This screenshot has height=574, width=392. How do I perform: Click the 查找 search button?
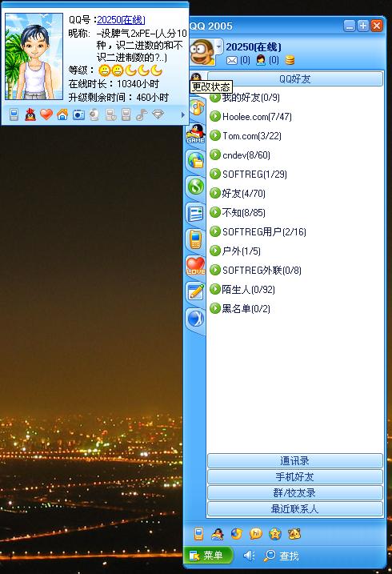click(282, 556)
